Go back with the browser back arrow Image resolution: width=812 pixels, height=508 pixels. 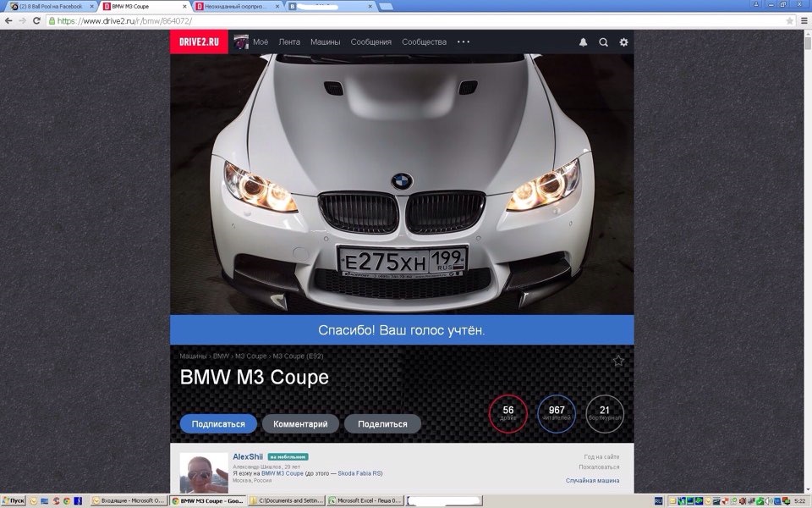(x=8, y=20)
